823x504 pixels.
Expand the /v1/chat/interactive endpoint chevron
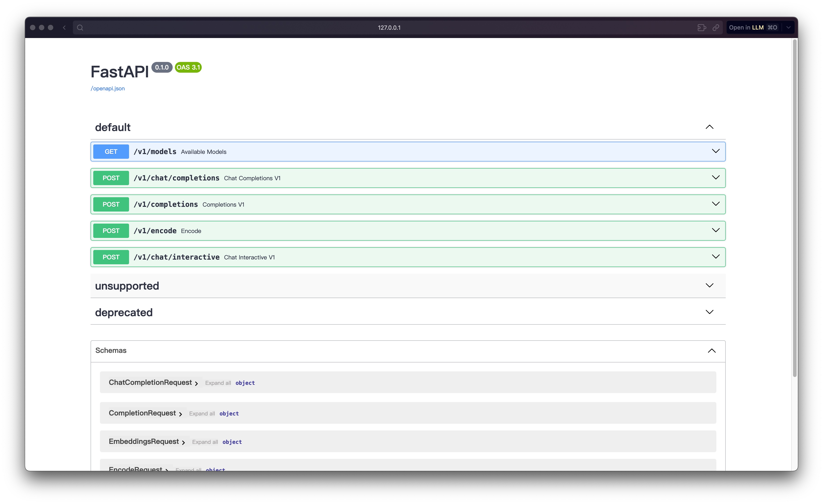(715, 257)
